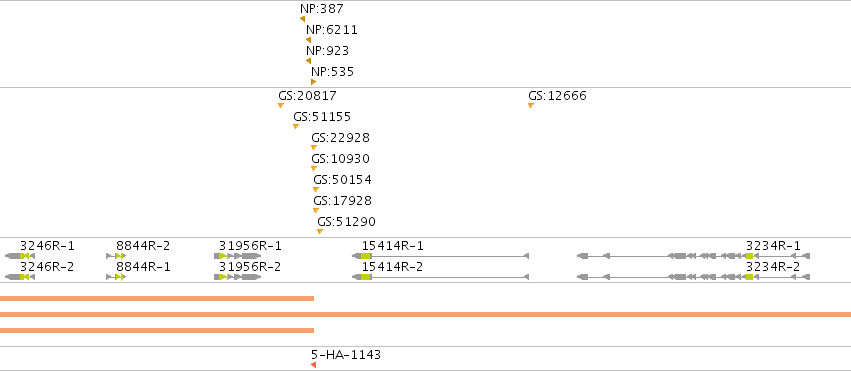
Task: Click the 3234R-1 transcript label
Action: (x=773, y=246)
